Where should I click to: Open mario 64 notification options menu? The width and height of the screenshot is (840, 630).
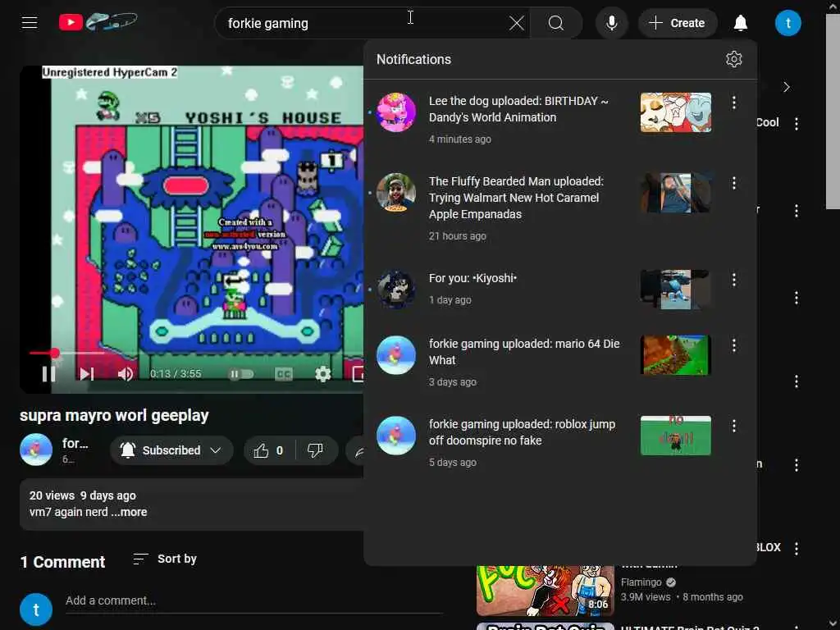coord(733,345)
